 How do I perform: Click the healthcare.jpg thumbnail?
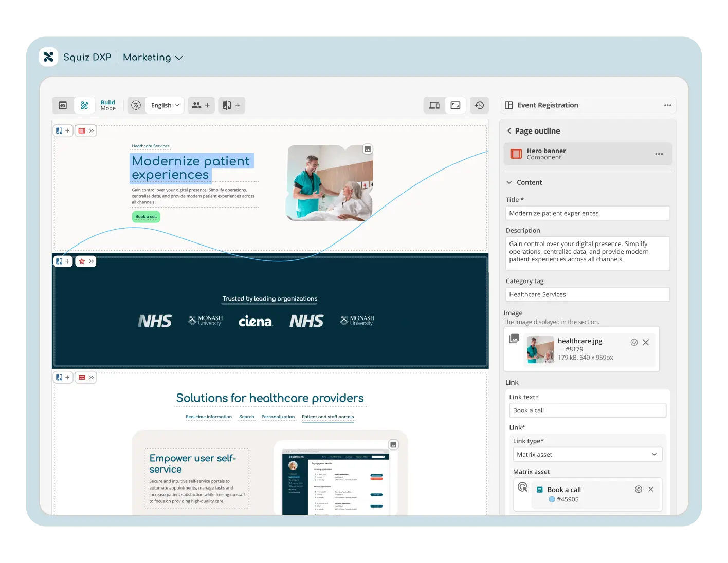tap(540, 350)
